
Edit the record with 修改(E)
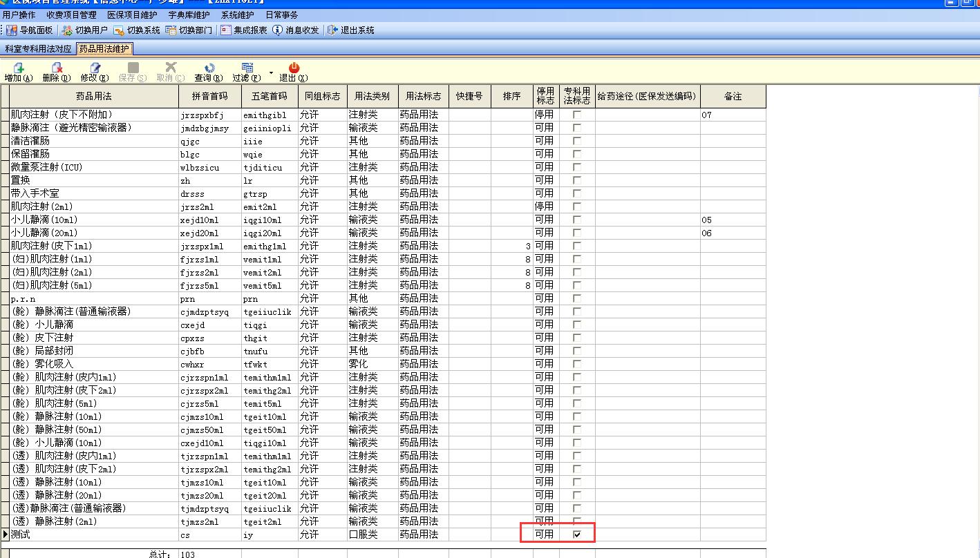(x=95, y=73)
